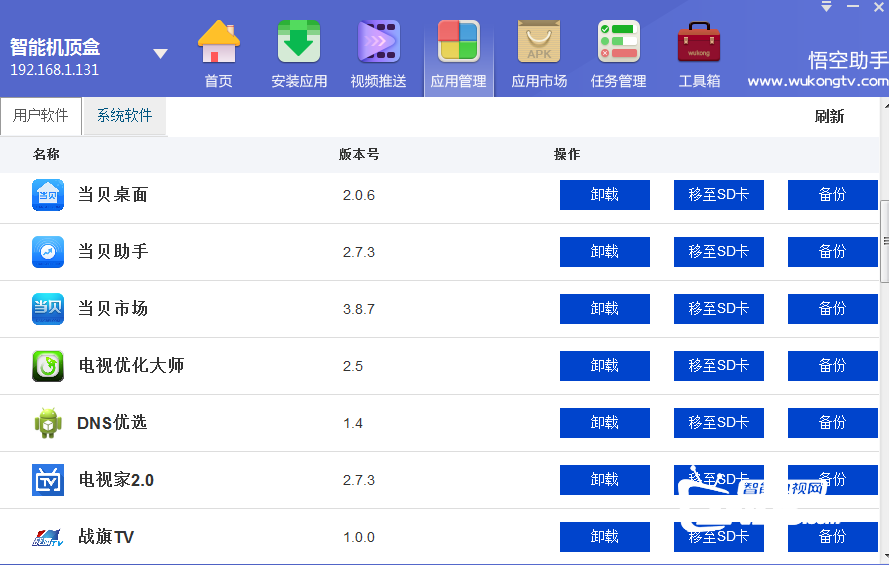
Task: Click the 操作 column header
Action: [567, 154]
